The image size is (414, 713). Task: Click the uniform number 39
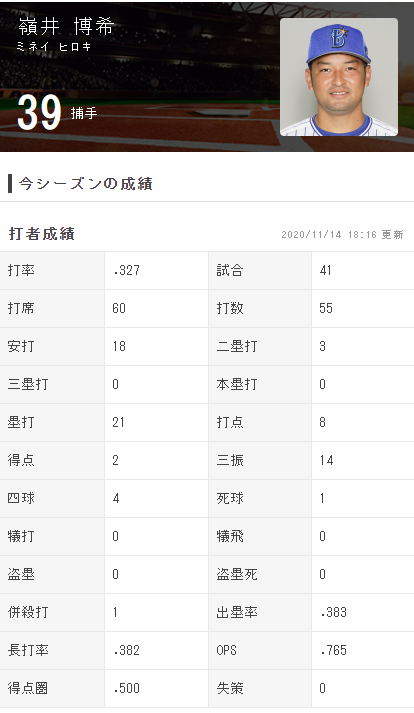coord(39,112)
